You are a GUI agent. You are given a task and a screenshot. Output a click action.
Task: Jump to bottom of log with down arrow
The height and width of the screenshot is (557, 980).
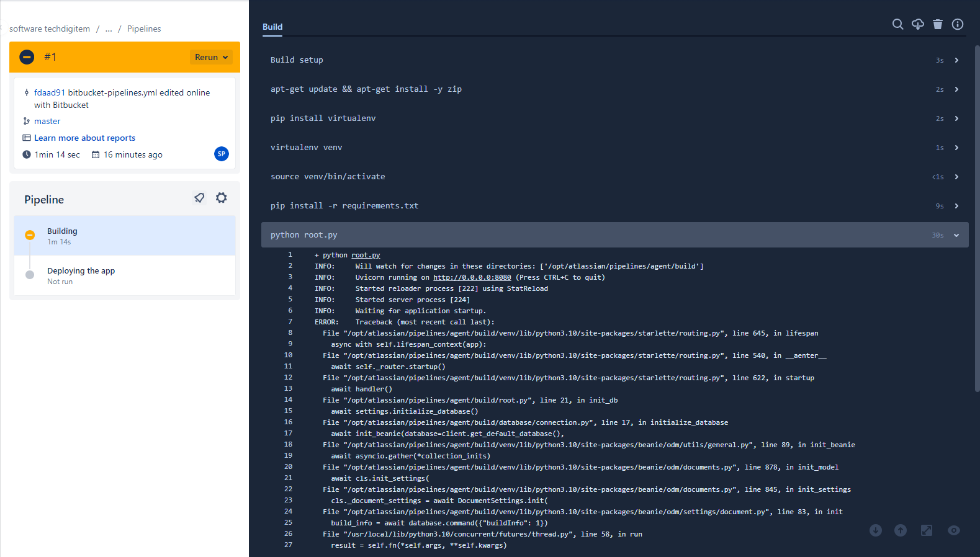click(x=876, y=530)
